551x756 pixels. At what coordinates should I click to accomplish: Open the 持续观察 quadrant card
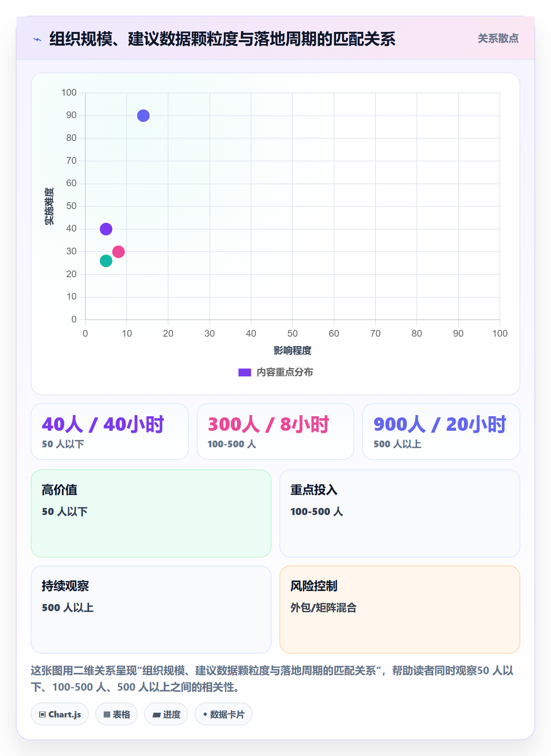pos(151,610)
